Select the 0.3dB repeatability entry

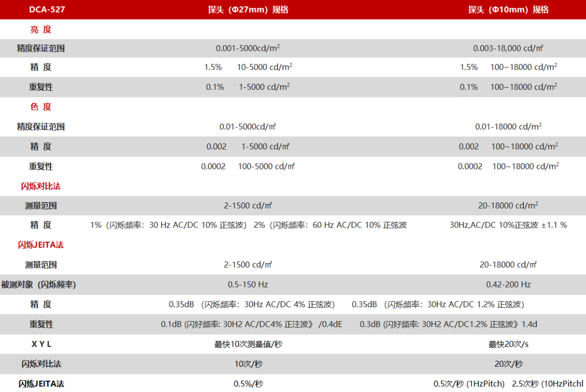[448, 324]
